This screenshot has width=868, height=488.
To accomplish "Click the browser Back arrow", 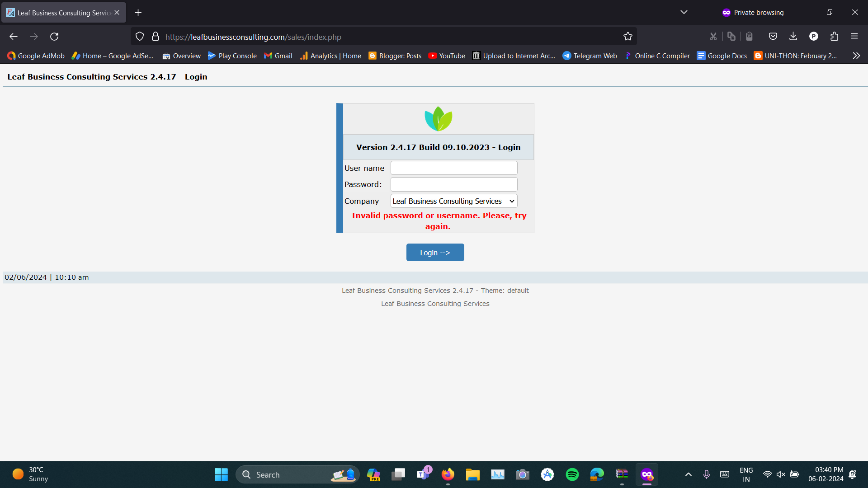I will (x=14, y=37).
